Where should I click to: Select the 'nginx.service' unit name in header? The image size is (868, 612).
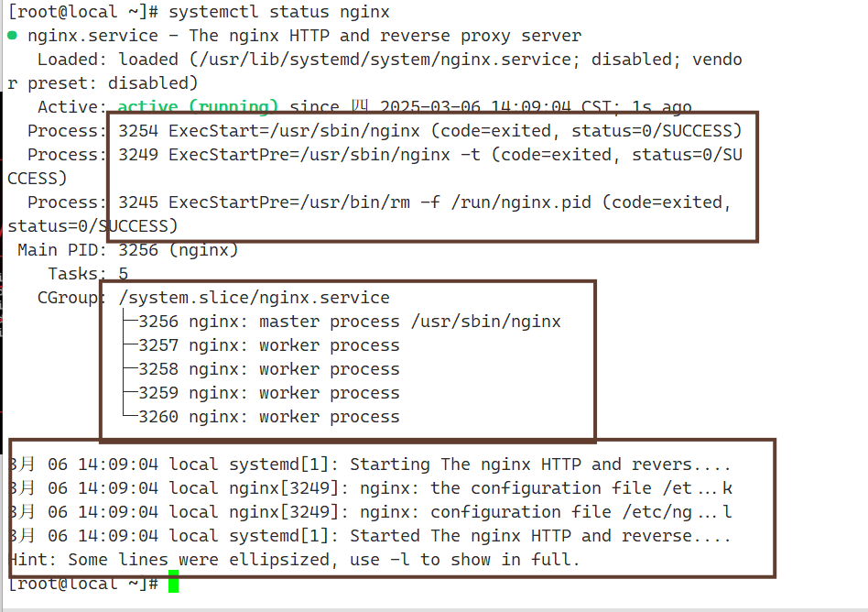(93, 36)
